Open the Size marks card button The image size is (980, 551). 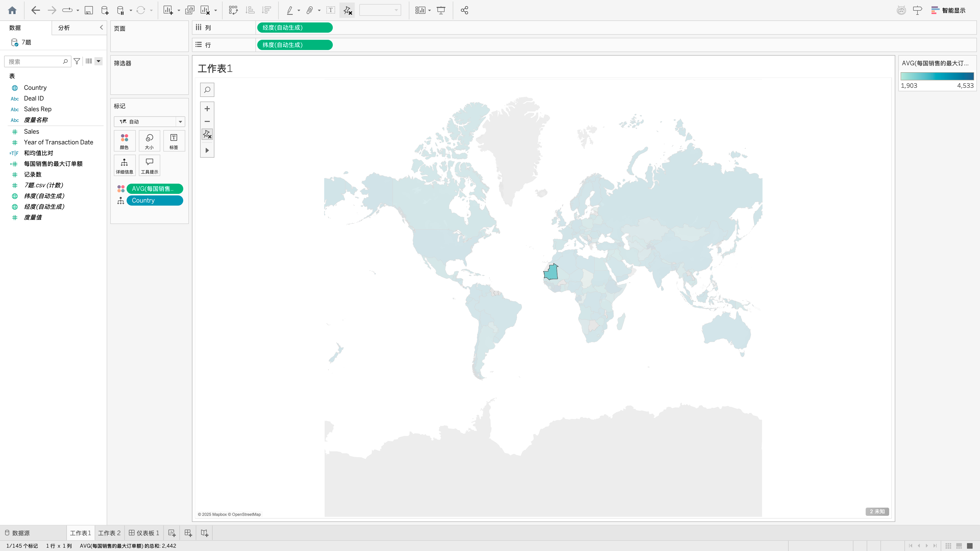click(x=149, y=141)
